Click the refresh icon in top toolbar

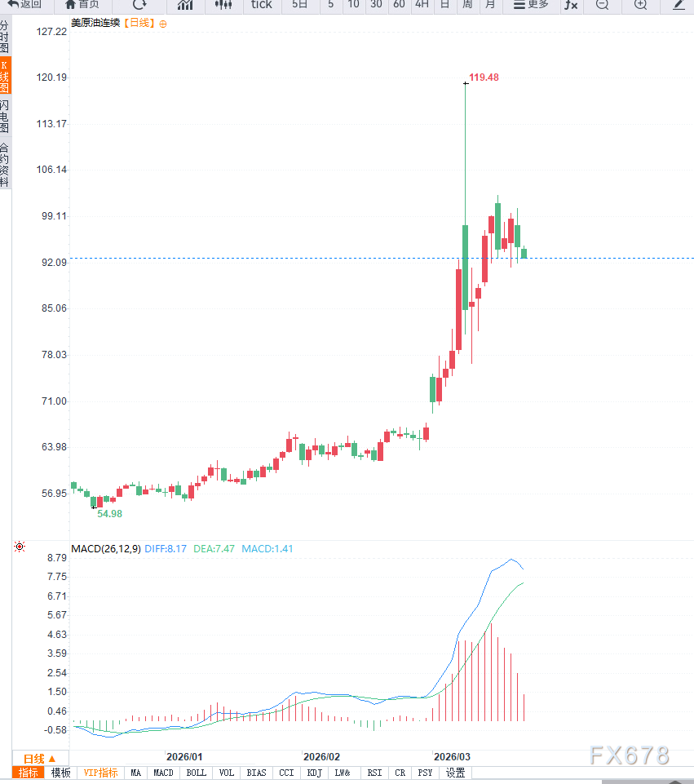pos(139,4)
